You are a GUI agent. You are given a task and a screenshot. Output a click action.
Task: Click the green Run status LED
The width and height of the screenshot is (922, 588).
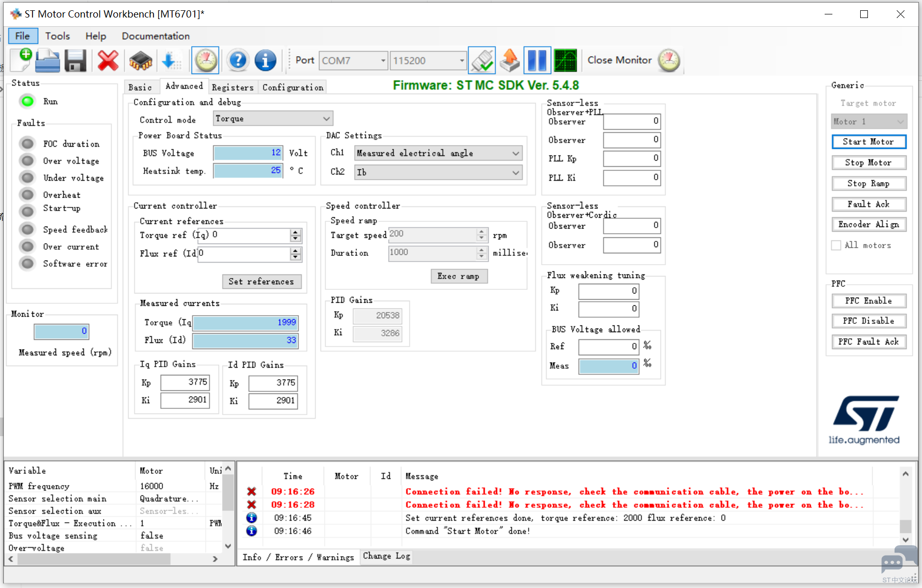pos(28,101)
